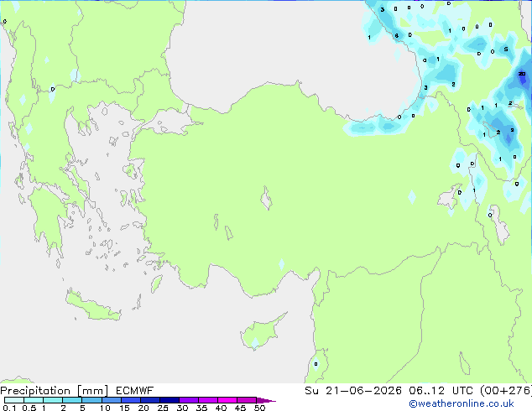The image size is (532, 411).
Task: Select the 40–45 mm magenta legend swatch
Action: tap(227, 400)
